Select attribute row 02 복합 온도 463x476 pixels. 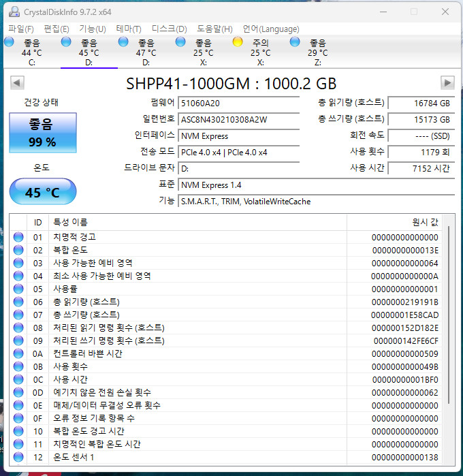click(226, 251)
